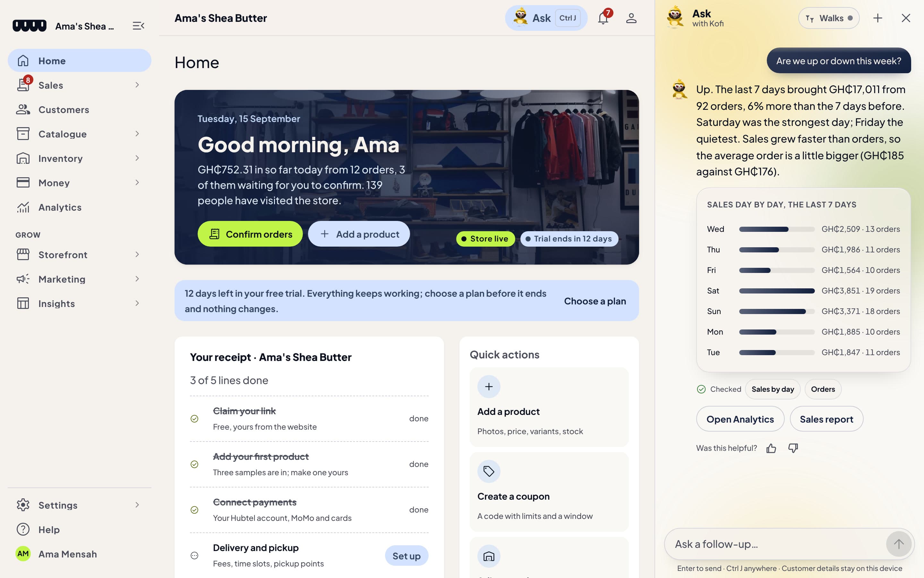Click the Kofi mascot in Ask header
Viewport: 924px width, 578px height.
pyautogui.click(x=675, y=17)
